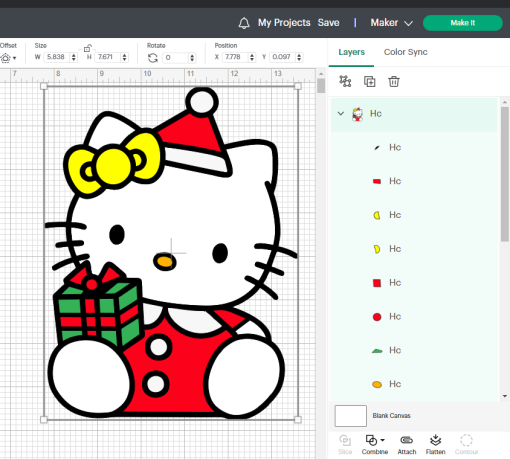Collapse the Hc layer group

[x=341, y=113]
